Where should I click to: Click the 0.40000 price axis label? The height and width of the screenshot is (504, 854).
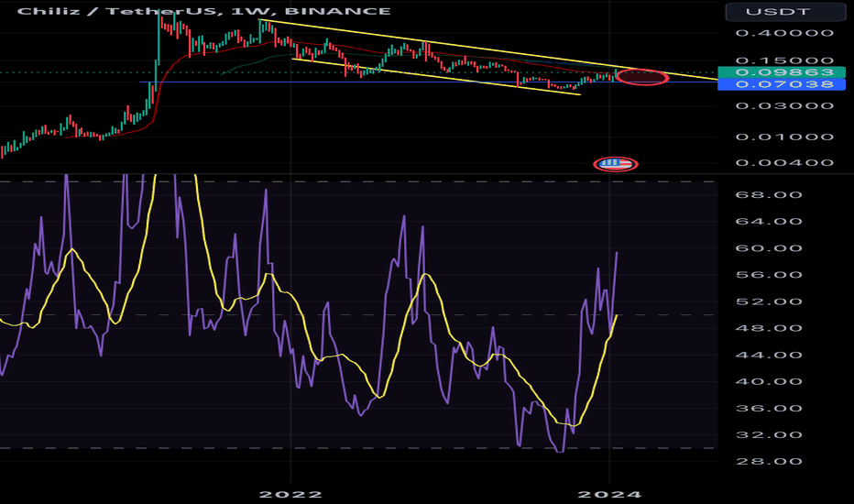click(x=784, y=33)
